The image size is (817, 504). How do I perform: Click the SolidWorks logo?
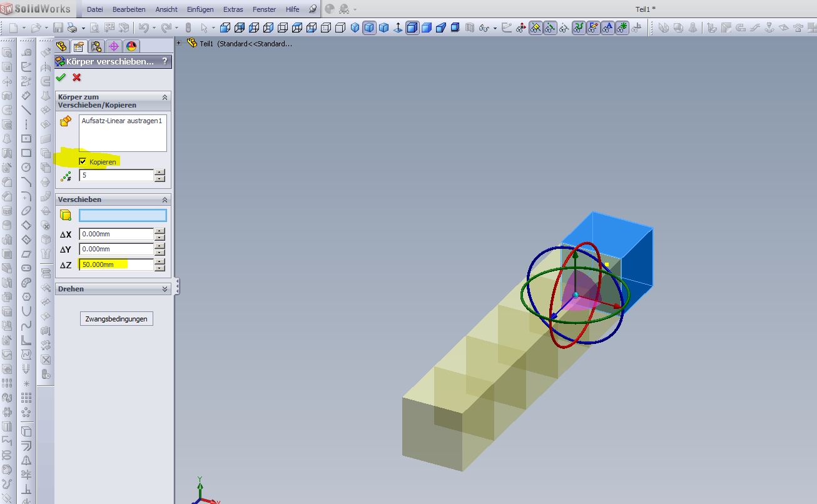(x=35, y=9)
